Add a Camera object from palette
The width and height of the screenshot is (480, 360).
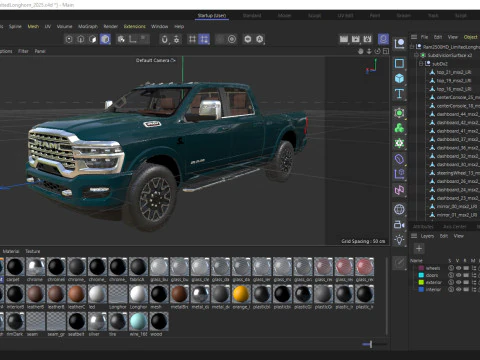[x=399, y=225]
